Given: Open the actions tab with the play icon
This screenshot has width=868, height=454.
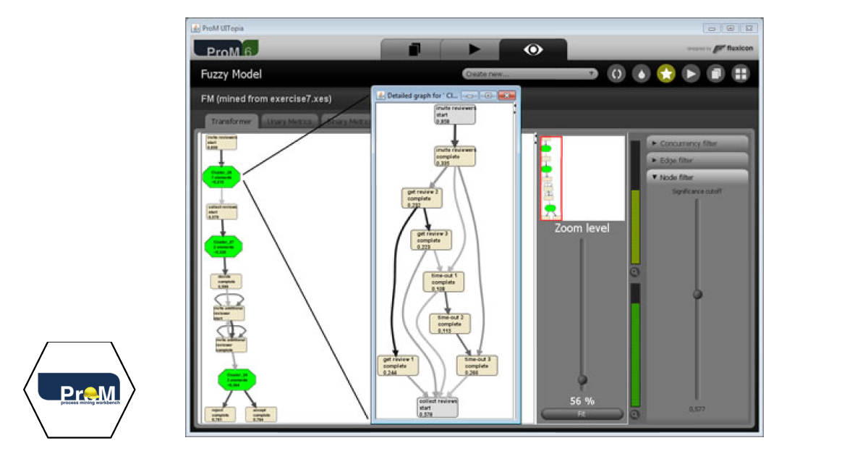Looking at the screenshot, I should click(473, 50).
